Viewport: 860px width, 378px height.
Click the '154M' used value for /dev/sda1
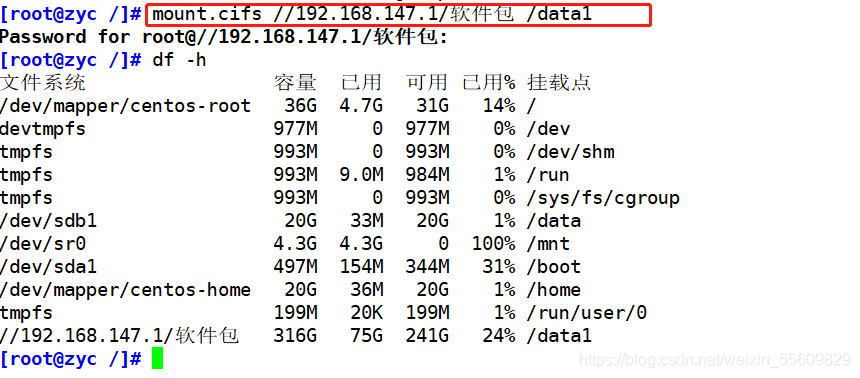tap(361, 267)
